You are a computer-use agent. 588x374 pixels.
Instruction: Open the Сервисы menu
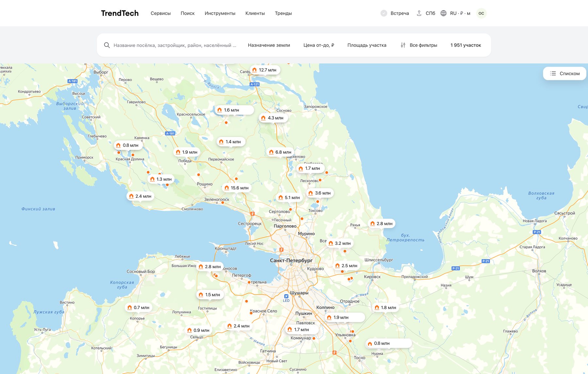160,13
